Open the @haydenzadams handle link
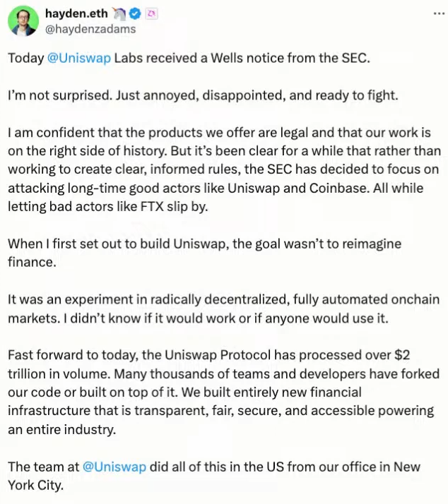The image size is (448, 504). click(x=90, y=29)
